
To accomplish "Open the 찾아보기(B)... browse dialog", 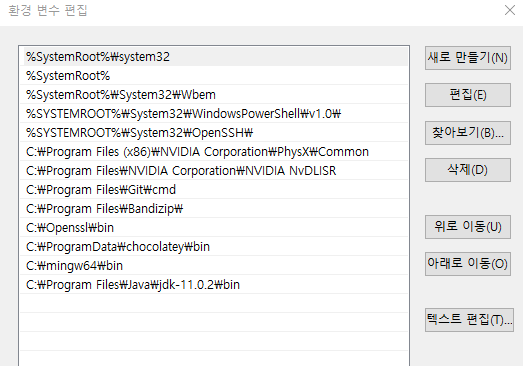I will pyautogui.click(x=468, y=133).
